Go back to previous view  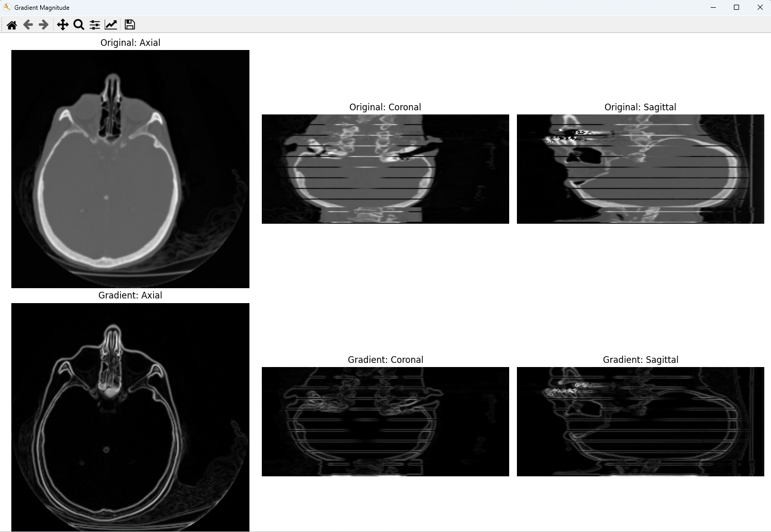pos(28,25)
